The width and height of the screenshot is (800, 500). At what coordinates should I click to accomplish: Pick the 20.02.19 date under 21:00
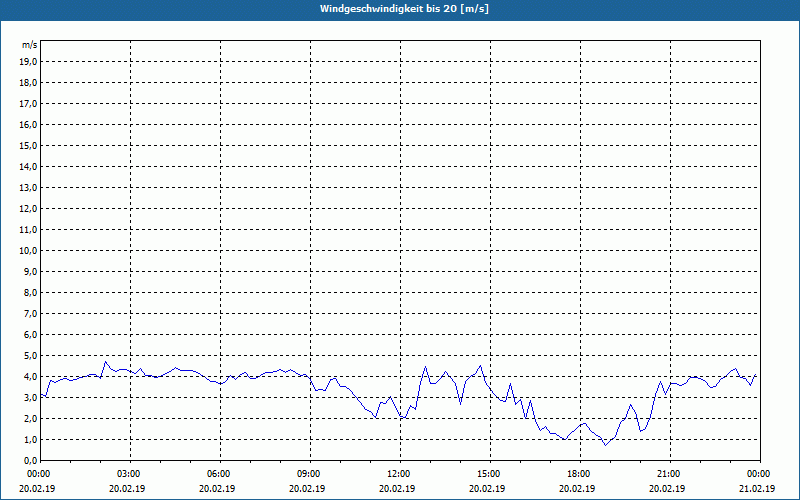[667, 489]
